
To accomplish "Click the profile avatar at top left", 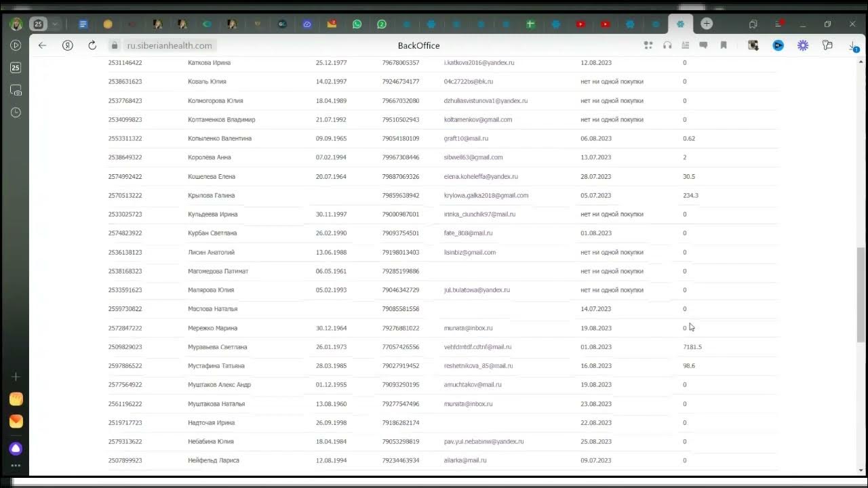I will (16, 24).
